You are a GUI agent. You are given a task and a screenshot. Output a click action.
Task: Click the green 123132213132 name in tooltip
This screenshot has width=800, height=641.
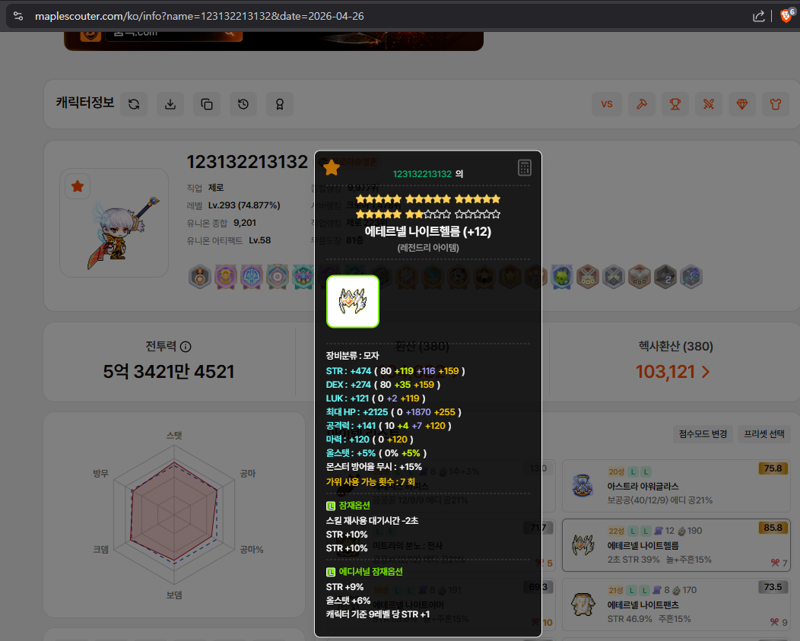pyautogui.click(x=422, y=174)
